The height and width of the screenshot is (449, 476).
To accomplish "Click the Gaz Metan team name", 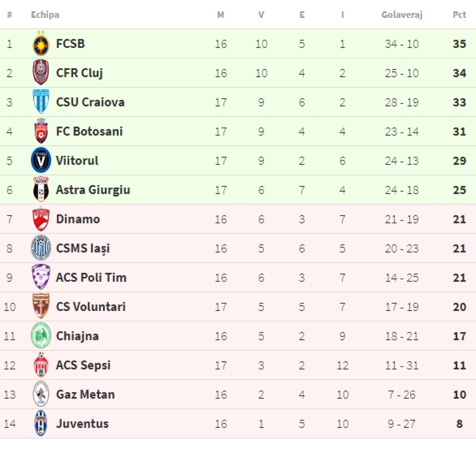I will point(85,394).
